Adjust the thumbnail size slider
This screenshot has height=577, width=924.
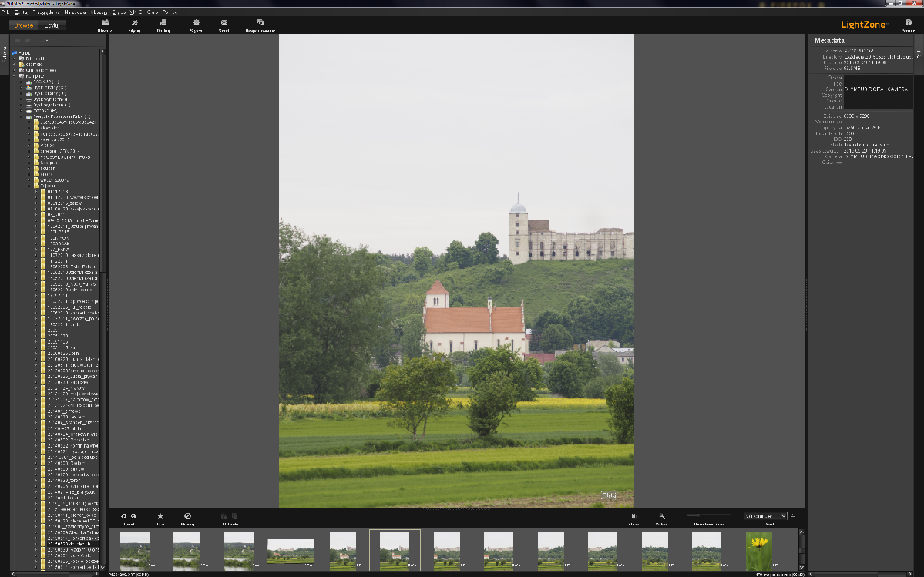pyautogui.click(x=700, y=515)
